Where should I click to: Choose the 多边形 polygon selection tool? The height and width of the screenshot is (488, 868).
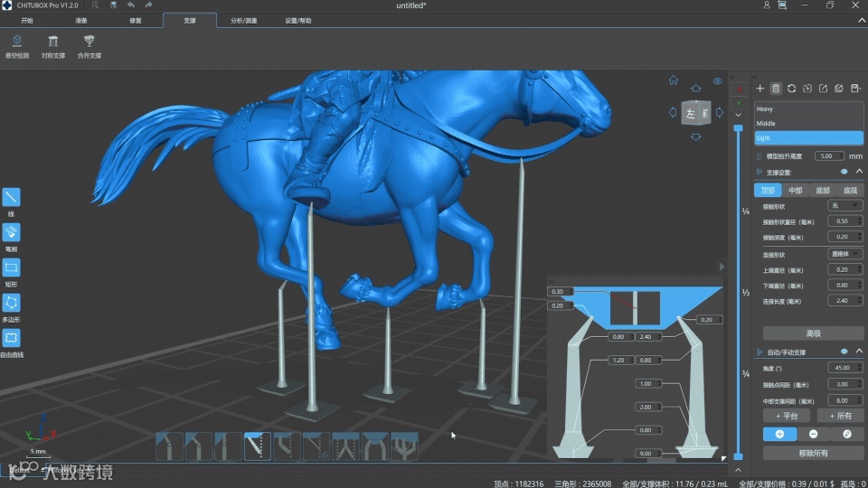point(11,304)
